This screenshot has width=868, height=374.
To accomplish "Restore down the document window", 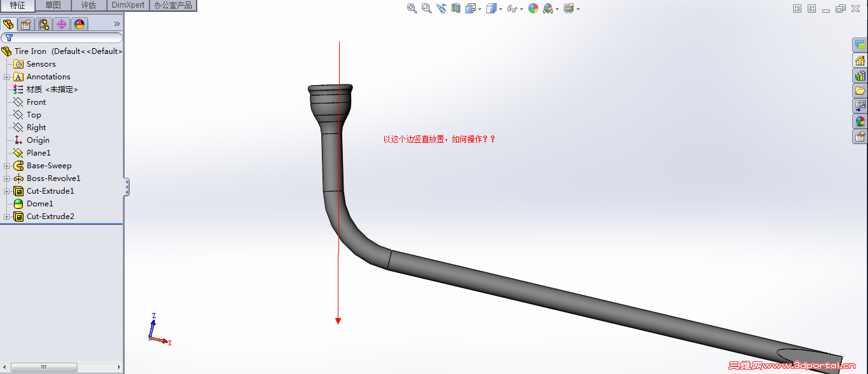I will pyautogui.click(x=840, y=9).
